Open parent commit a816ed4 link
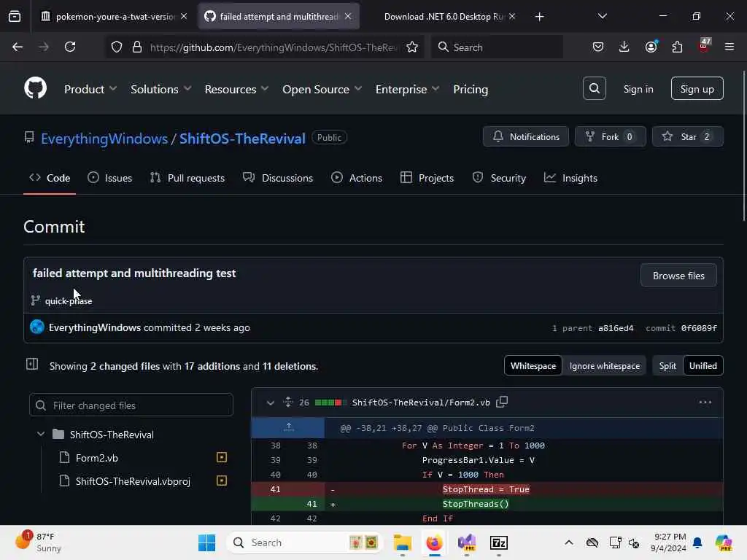The height and width of the screenshot is (560, 747). pyautogui.click(x=616, y=328)
